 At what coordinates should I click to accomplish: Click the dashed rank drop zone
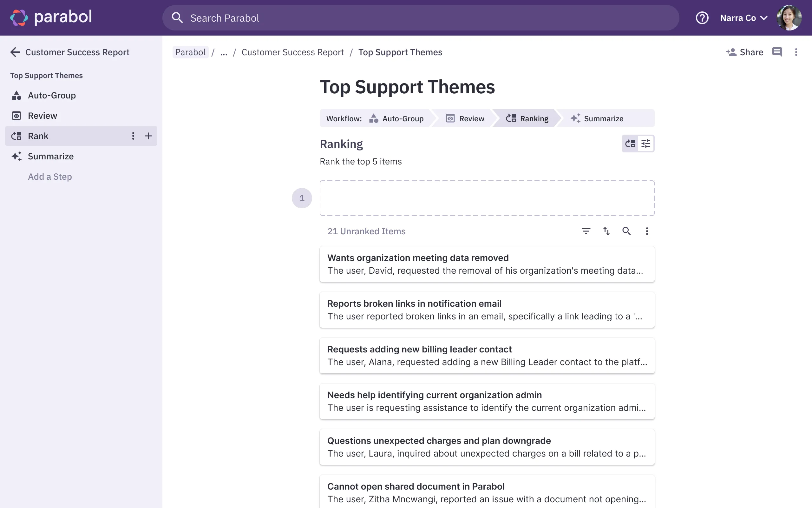tap(487, 198)
